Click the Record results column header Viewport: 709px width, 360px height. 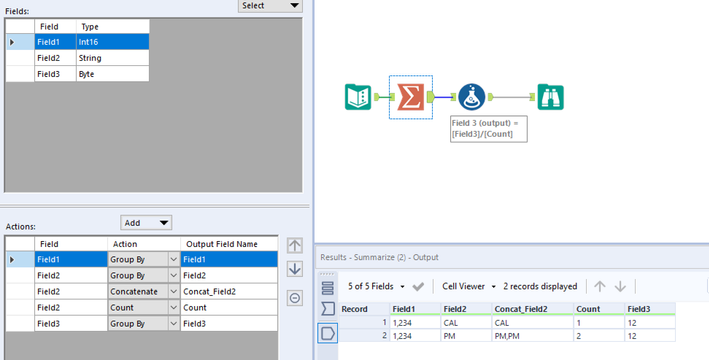pos(364,309)
